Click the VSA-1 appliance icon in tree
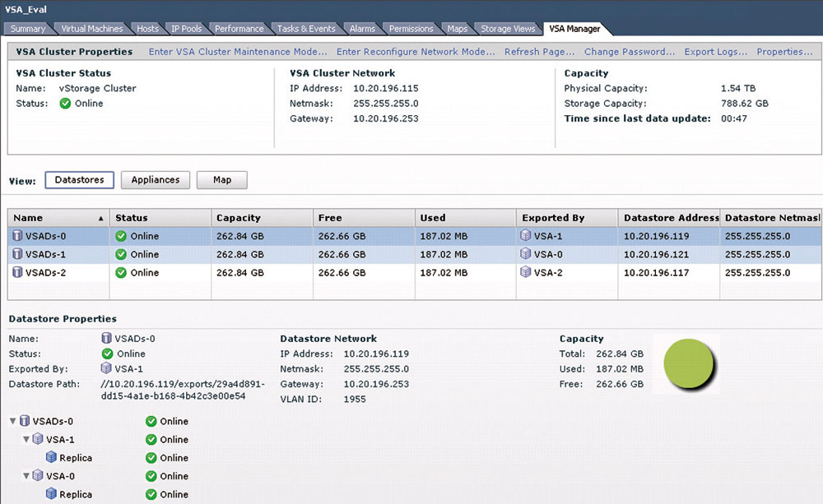 click(38, 439)
